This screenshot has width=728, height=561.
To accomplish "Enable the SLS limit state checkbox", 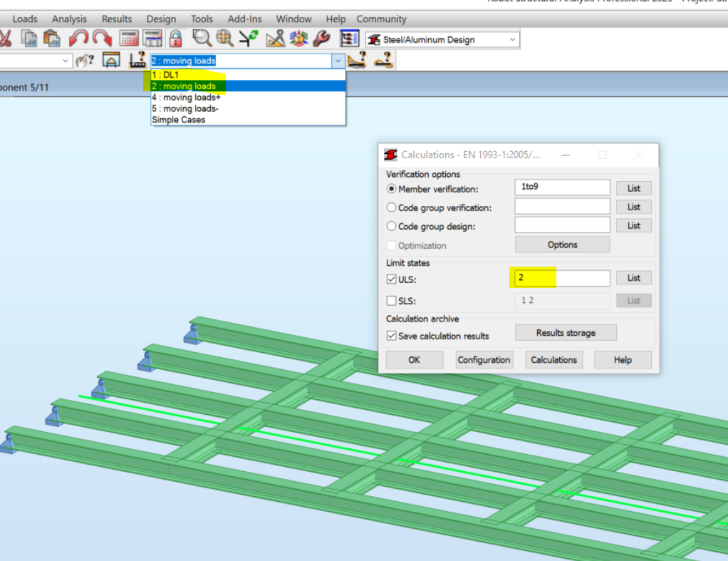I will pyautogui.click(x=392, y=300).
